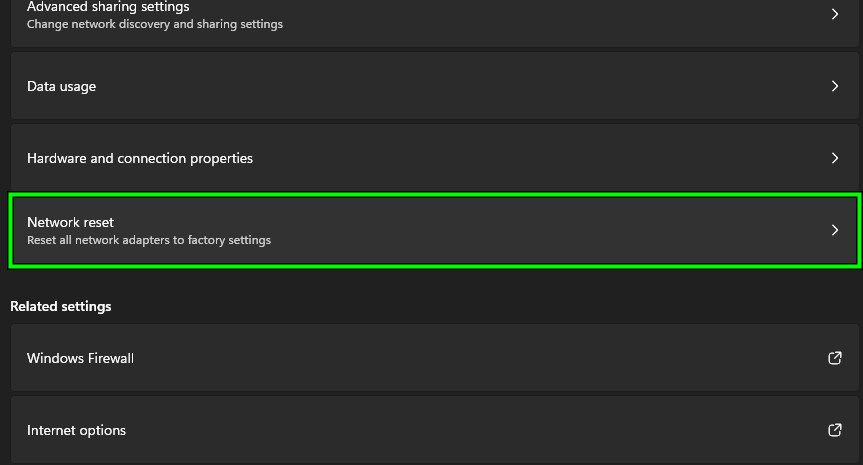Click empty middle of Hardware properties card
Image resolution: width=863 pixels, height=465 pixels.
click(x=500, y=158)
